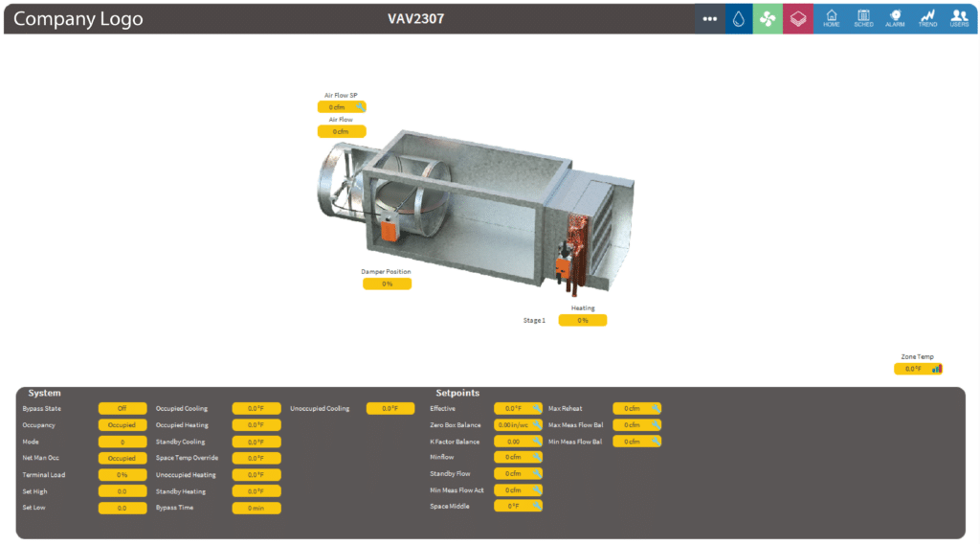Click the Company Logo in the header
This screenshot has width=980, height=545.
tap(78, 19)
